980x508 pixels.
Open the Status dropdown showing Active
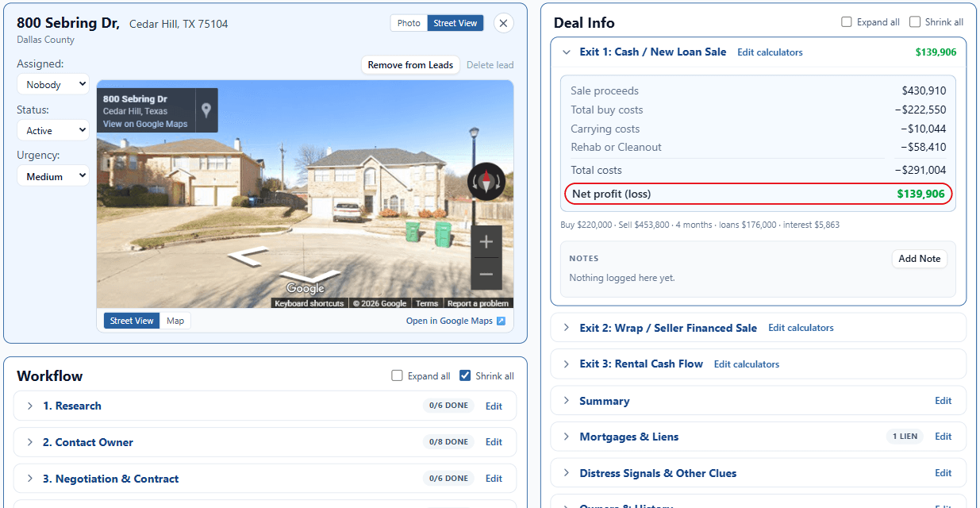pyautogui.click(x=53, y=130)
